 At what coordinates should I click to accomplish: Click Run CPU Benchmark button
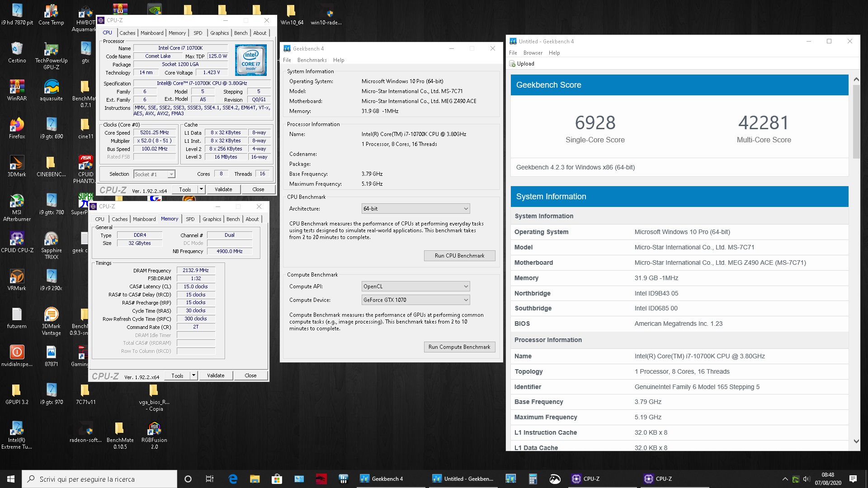pyautogui.click(x=459, y=256)
